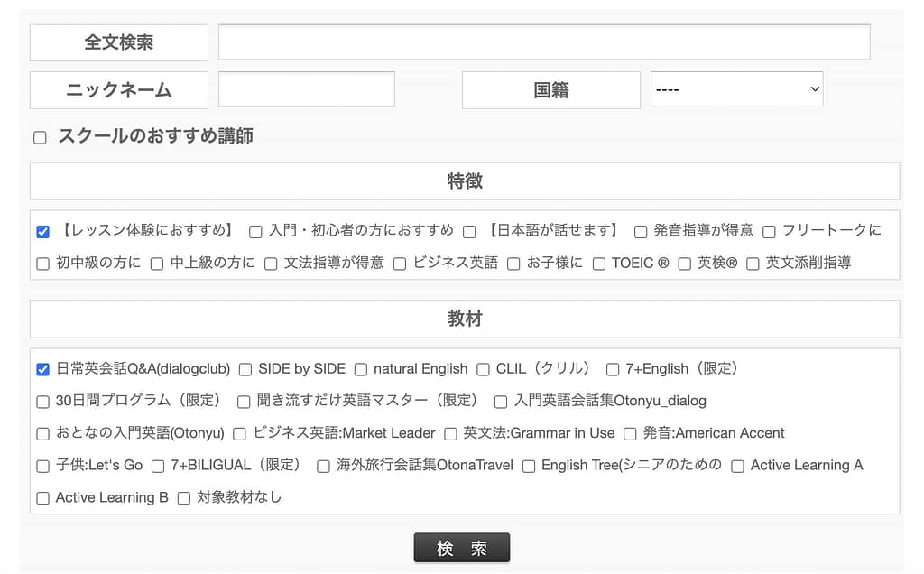Enable the スクールのおすすめ講師 checkbox
Image resolution: width=924 pixels, height=574 pixels.
click(x=40, y=136)
